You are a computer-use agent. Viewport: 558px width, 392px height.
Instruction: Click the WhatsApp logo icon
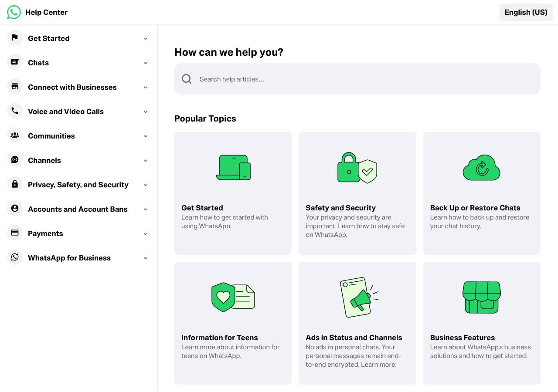coord(14,12)
